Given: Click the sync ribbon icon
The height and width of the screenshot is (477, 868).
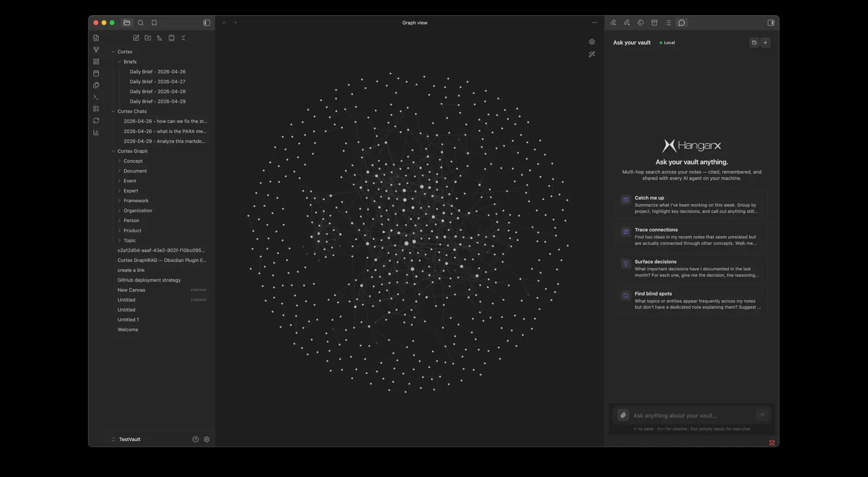Looking at the screenshot, I should coord(96,120).
